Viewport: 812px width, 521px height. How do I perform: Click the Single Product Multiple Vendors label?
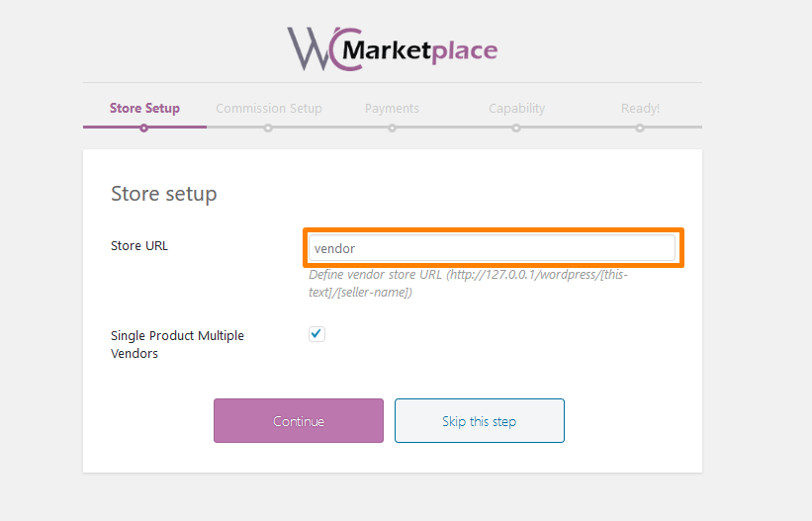177,344
